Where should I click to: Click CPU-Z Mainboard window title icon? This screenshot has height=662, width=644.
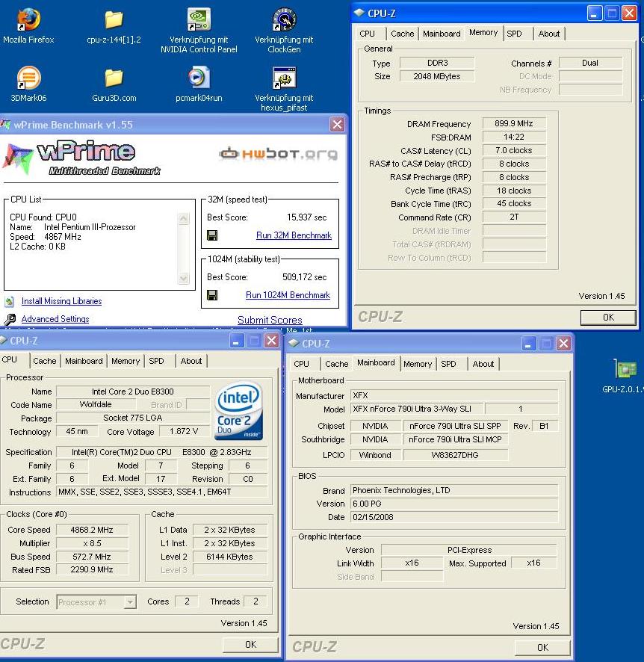coord(294,343)
